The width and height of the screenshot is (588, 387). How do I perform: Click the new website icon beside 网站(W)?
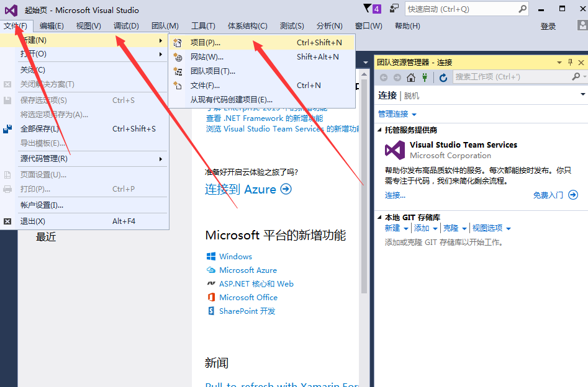(x=178, y=57)
